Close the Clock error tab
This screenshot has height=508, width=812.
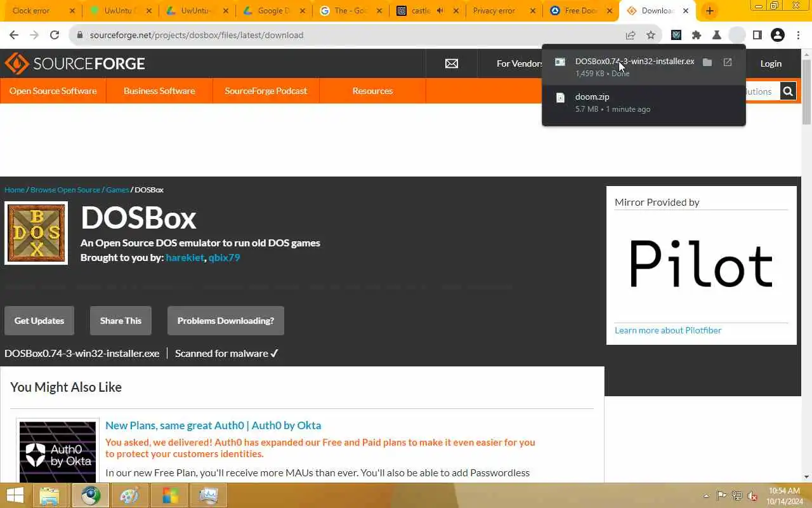pyautogui.click(x=72, y=11)
